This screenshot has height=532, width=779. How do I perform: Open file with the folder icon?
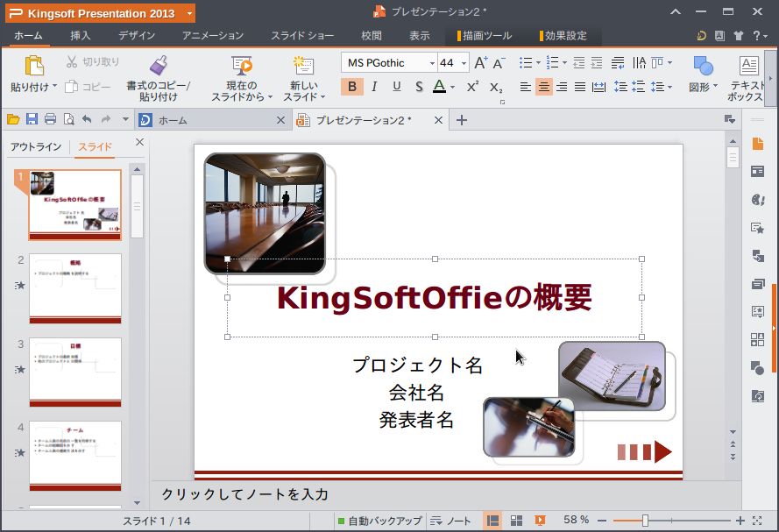click(13, 119)
